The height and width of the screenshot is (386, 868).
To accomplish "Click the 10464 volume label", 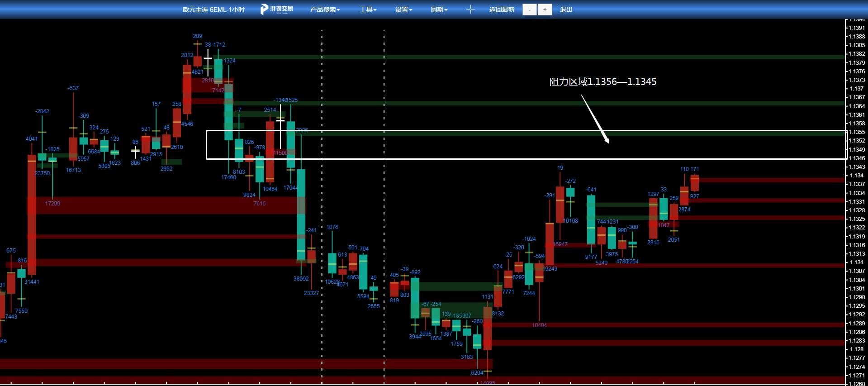I will pos(270,189).
